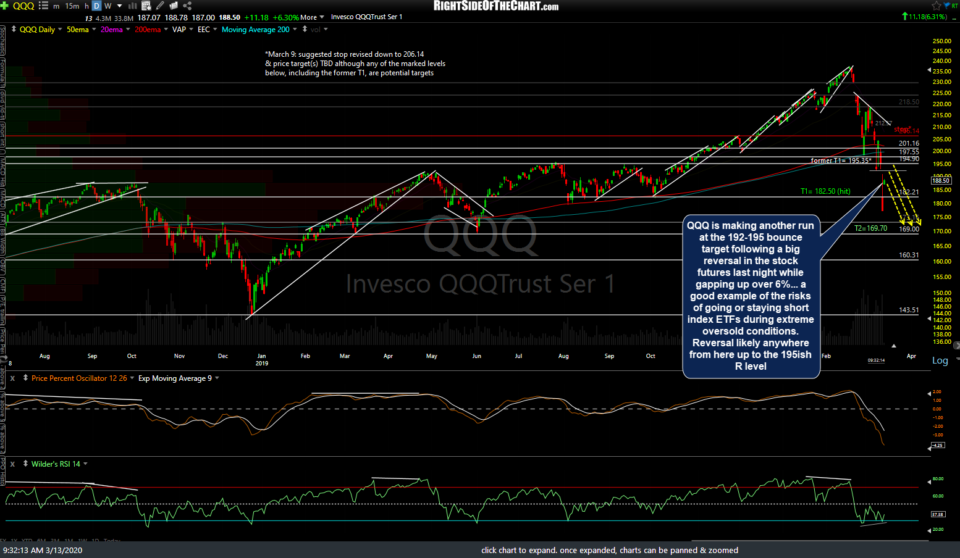
Task: Click the green plus add-chart icon
Action: point(5,6)
